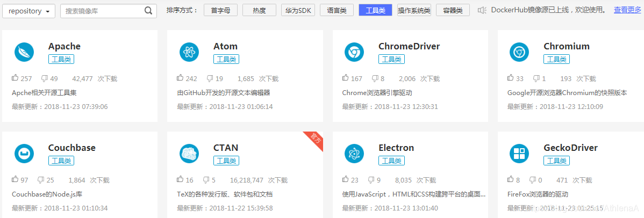
Task: Filter by 容器类 category
Action: tap(453, 10)
